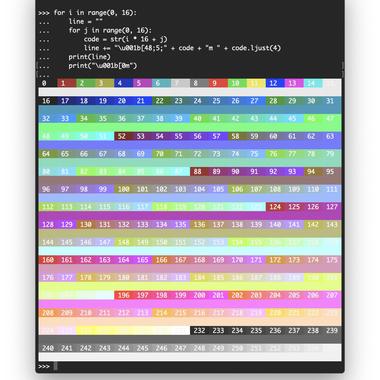Pick the olive cell numbered 94

coord(313,171)
